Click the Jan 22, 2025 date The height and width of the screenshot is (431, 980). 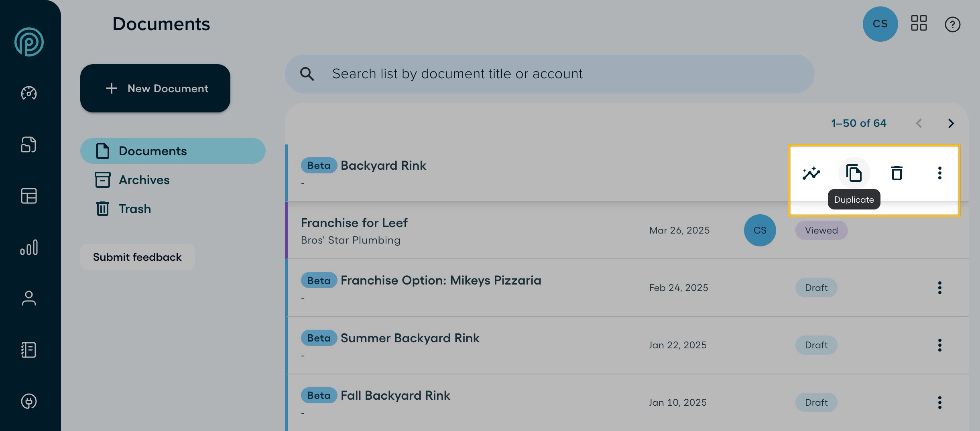pos(678,345)
